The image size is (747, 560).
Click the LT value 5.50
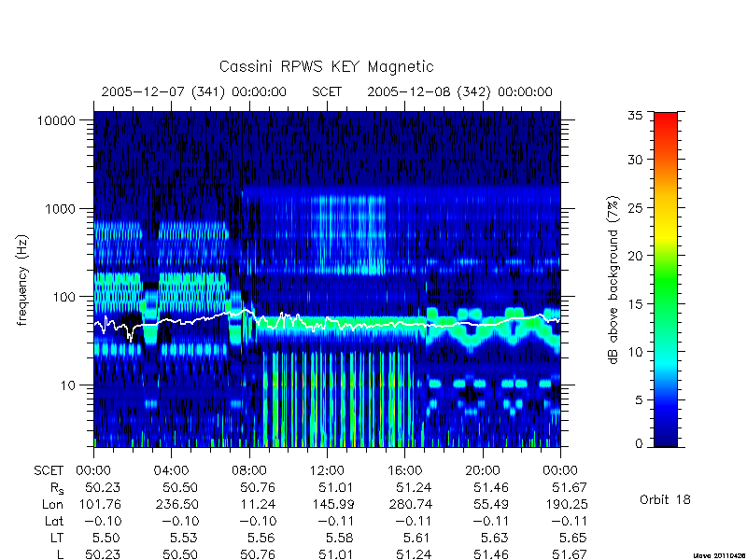(x=106, y=539)
